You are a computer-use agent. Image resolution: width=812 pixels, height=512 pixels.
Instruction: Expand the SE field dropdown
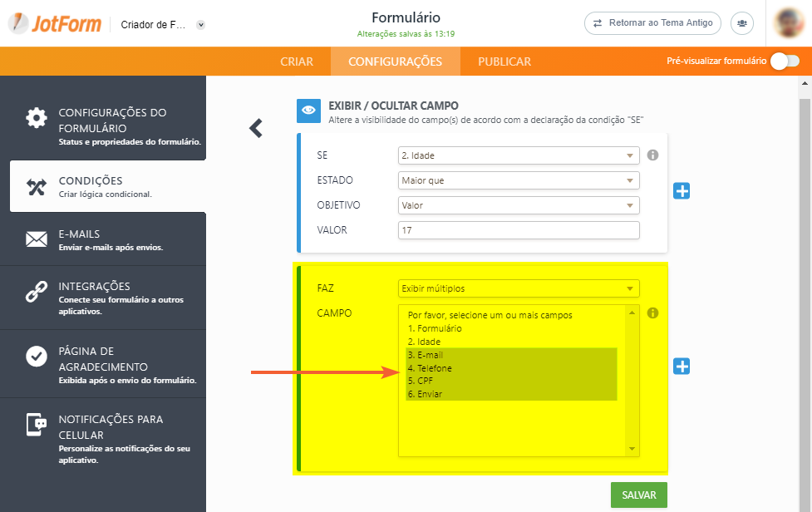pos(519,155)
